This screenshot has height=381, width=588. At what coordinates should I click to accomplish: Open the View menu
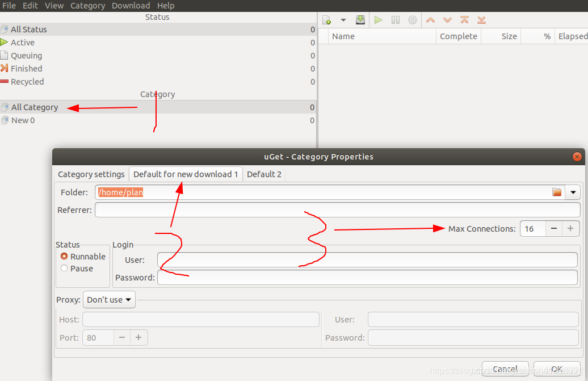54,6
